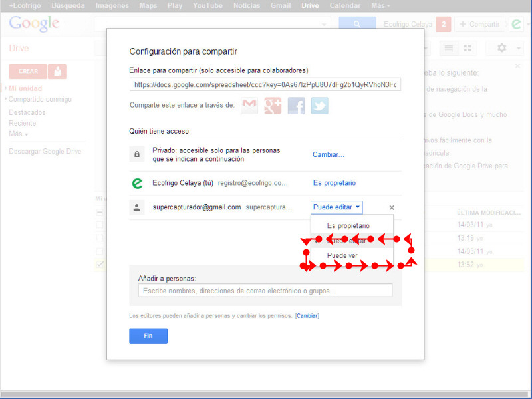This screenshot has height=399, width=532.
Task: Click the blue search button
Action: [357, 24]
